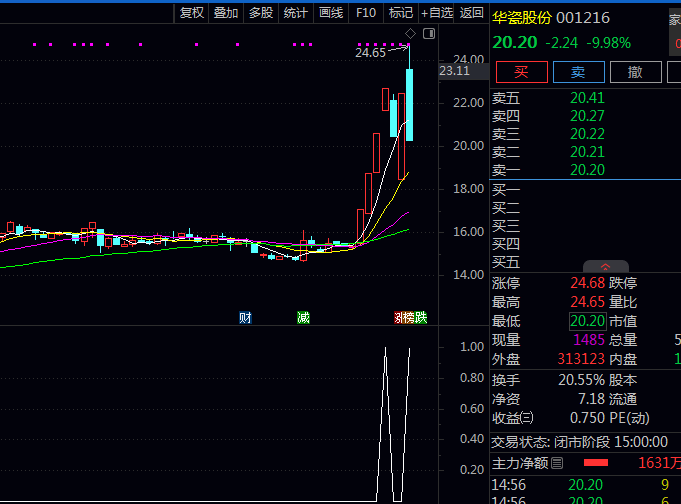This screenshot has width=681, height=504.
Task: Activate the 画线 drawing tool
Action: tap(331, 13)
